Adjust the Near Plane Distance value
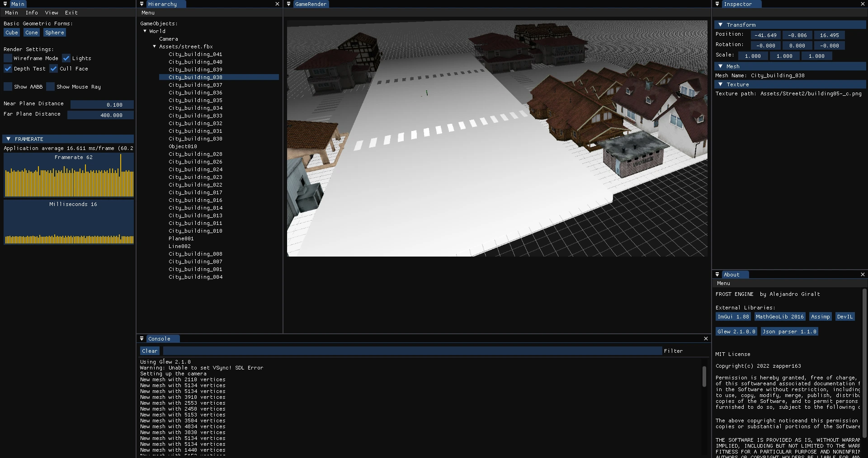The height and width of the screenshot is (458, 868). [x=102, y=105]
